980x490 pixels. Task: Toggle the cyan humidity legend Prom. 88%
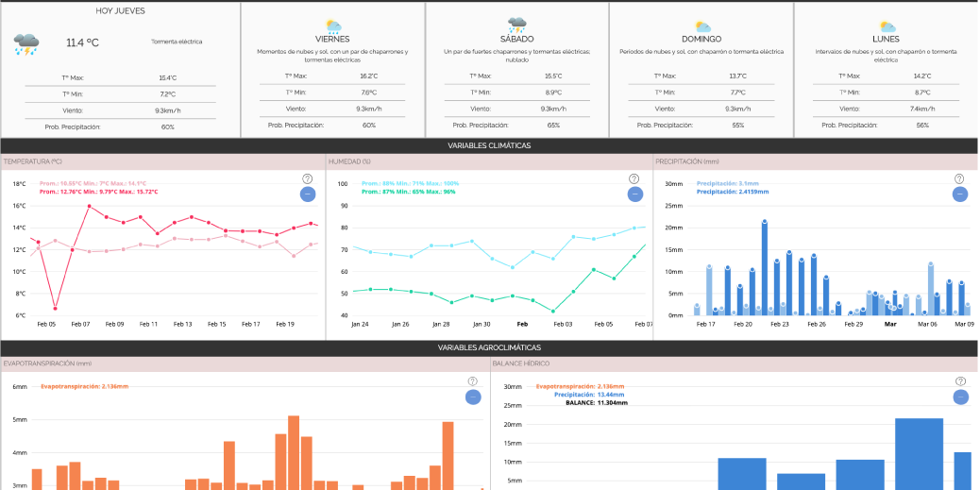pos(410,183)
